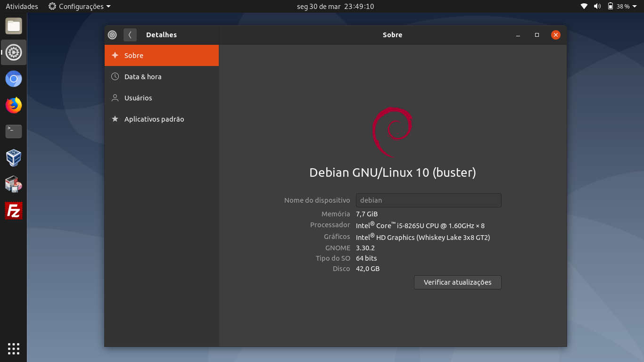Show the applications grid
Viewport: 644px width, 362px height.
(x=14, y=349)
